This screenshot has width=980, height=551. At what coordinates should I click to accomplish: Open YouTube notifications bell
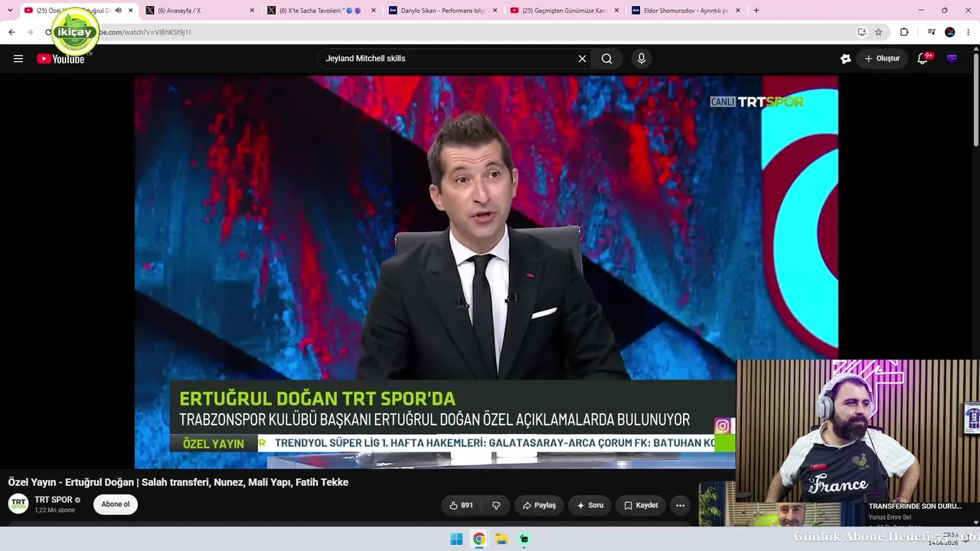pyautogui.click(x=923, y=58)
